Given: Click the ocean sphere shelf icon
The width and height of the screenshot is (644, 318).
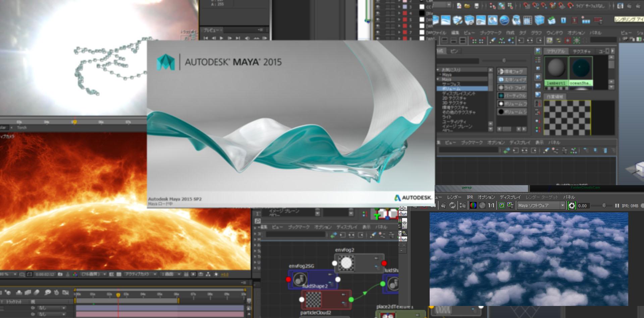Looking at the screenshot, I should click(x=504, y=20).
